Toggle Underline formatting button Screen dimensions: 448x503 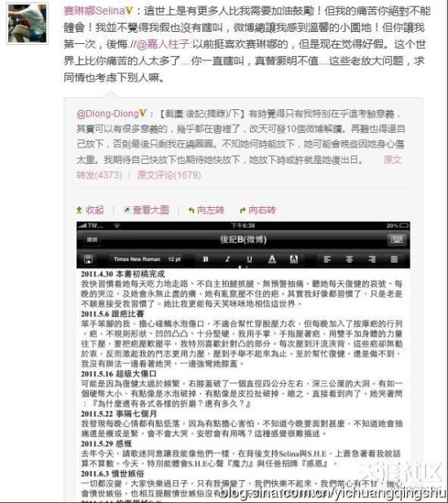tap(249, 259)
